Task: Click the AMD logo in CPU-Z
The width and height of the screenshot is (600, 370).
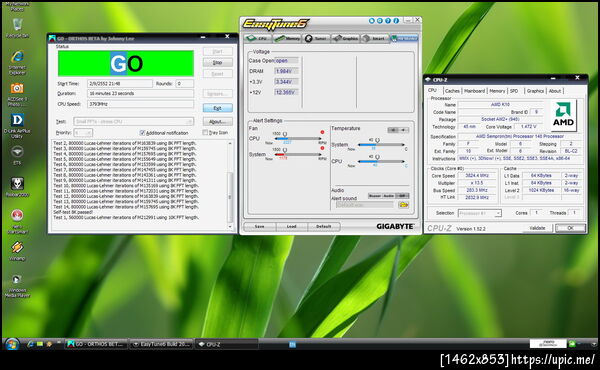Action: click(563, 116)
